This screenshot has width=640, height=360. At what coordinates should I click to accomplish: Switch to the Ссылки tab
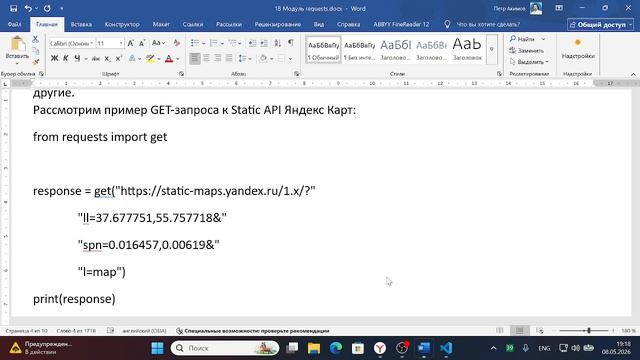[x=193, y=24]
